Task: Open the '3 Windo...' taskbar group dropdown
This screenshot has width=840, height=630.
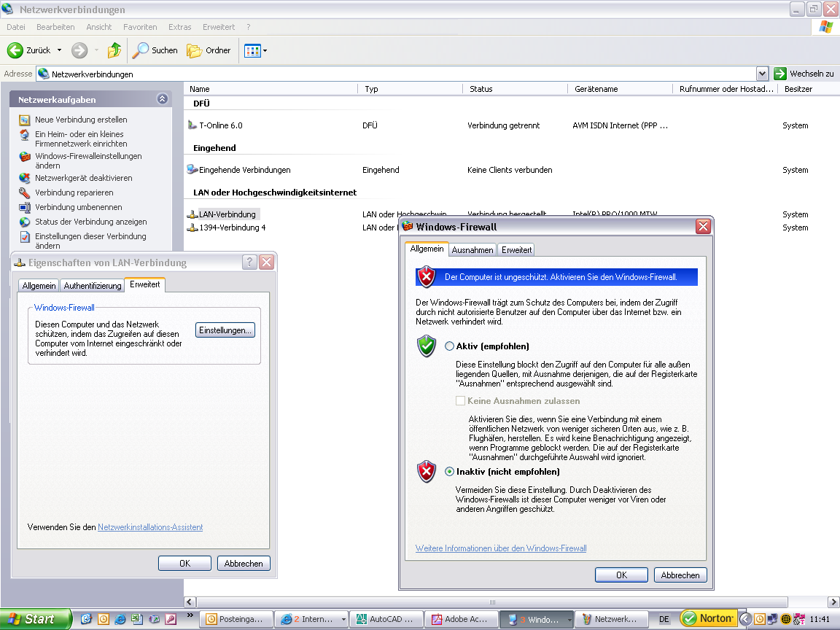Action: (x=569, y=620)
